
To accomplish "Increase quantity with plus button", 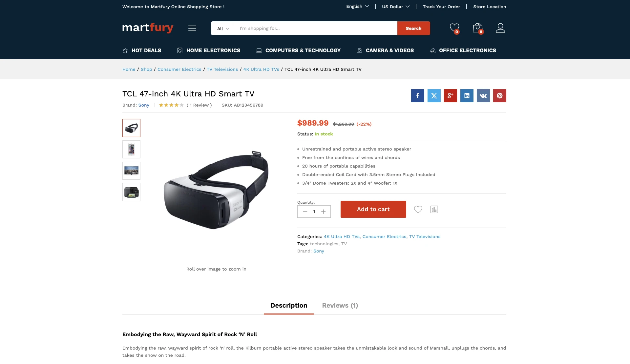I will pos(324,212).
